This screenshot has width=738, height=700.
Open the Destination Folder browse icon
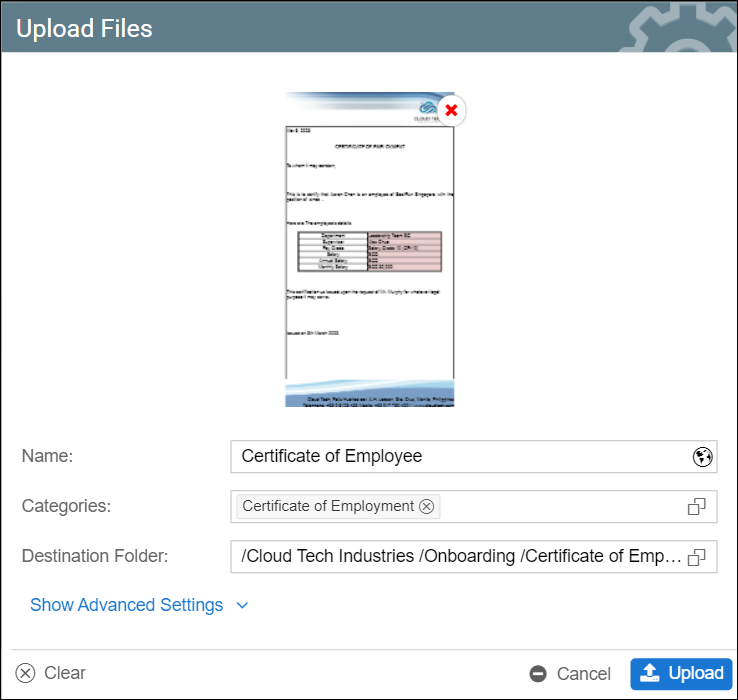697,557
